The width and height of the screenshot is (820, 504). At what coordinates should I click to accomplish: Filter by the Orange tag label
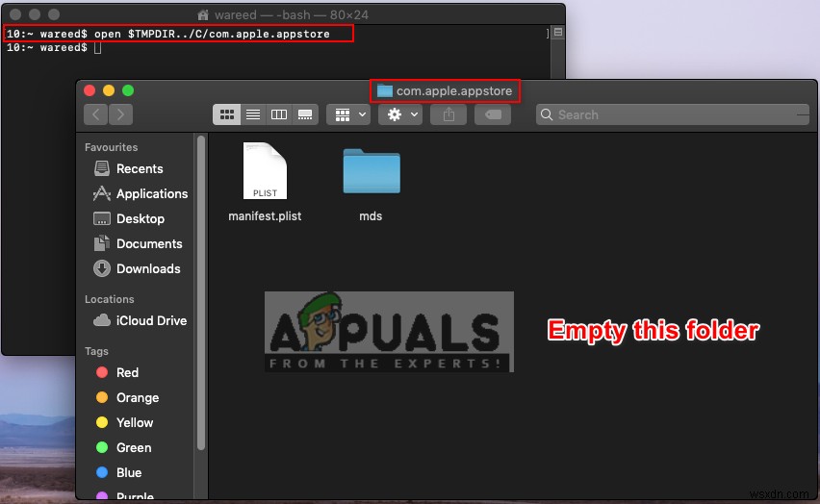pos(138,398)
